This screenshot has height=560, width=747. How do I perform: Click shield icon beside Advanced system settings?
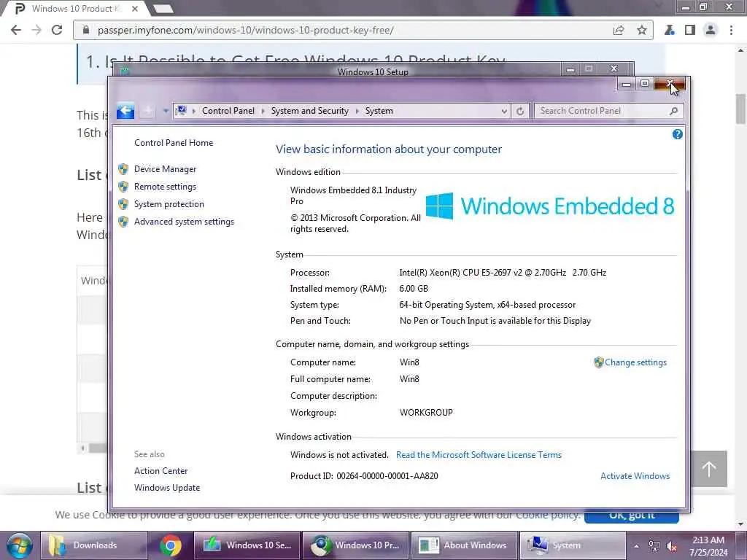123,222
